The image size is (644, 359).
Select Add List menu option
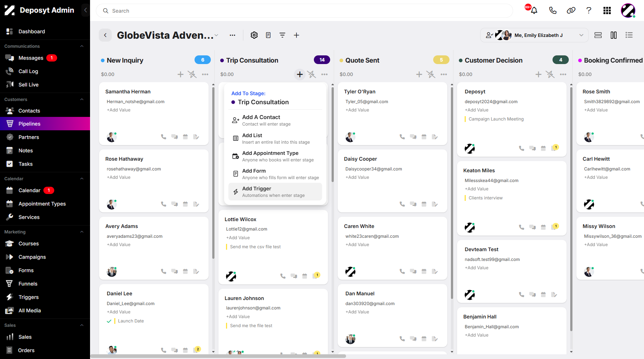pos(275,139)
